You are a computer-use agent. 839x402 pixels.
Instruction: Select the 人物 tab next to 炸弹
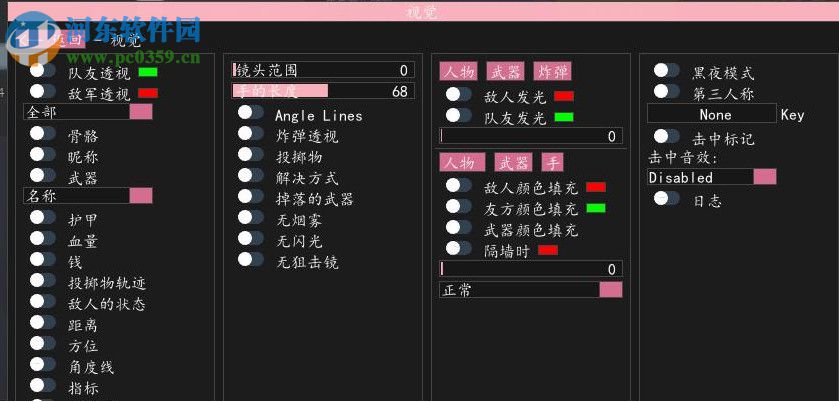[459, 71]
